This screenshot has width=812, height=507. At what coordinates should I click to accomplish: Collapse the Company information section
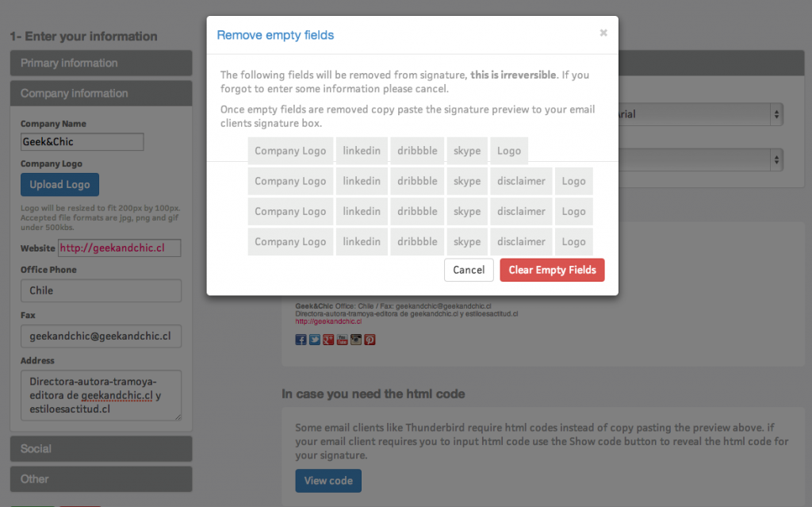[x=101, y=94]
